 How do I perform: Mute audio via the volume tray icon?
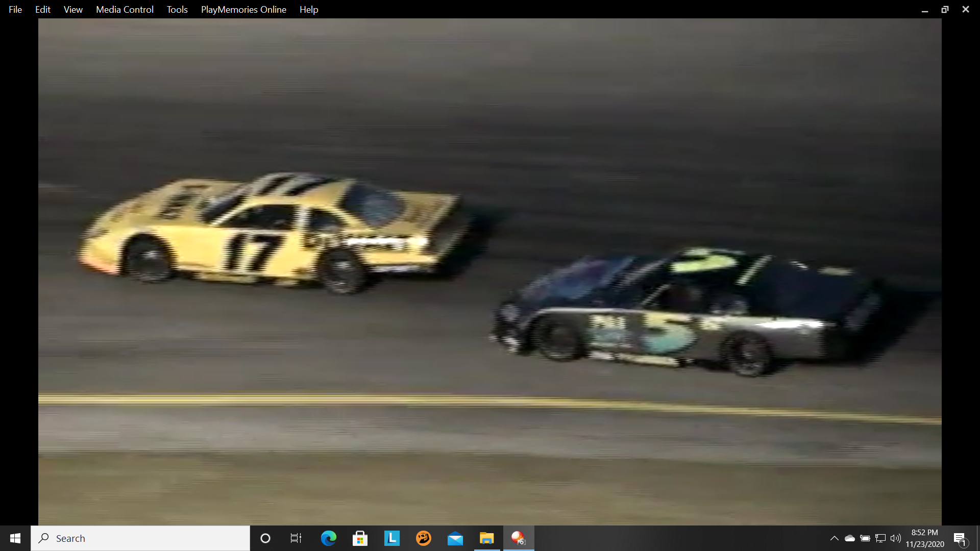[896, 538]
